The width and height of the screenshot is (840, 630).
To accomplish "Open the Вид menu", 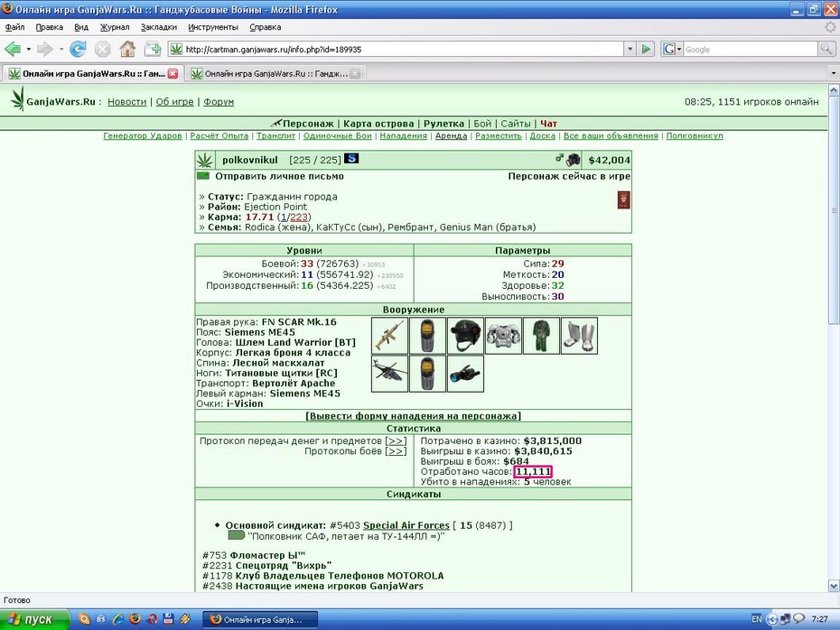I will [x=81, y=27].
